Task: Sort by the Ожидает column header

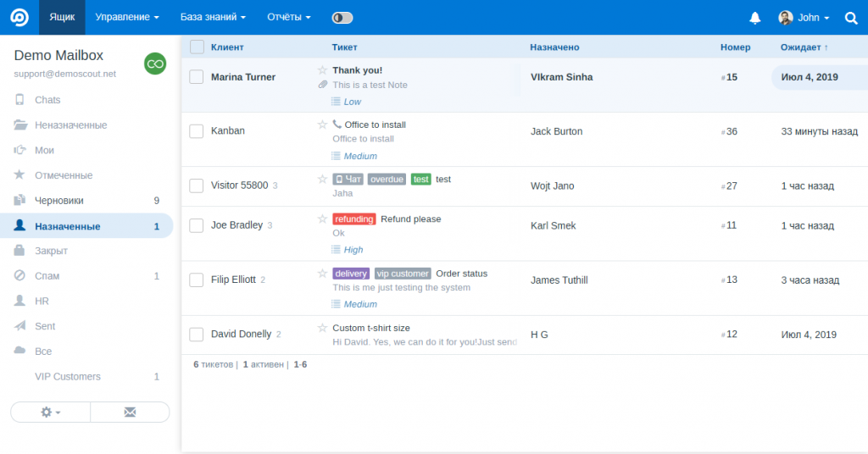Action: (x=804, y=47)
